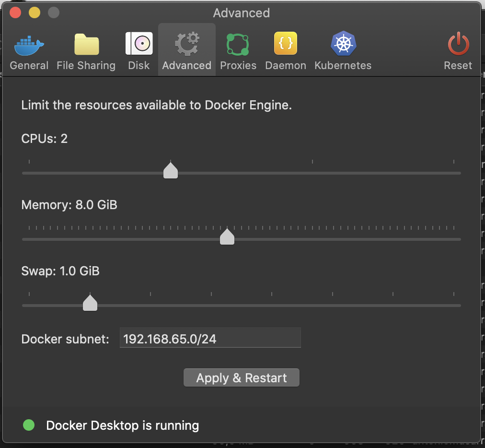The image size is (485, 448).
Task: Open the Disk preferences icon
Action: 139,43
